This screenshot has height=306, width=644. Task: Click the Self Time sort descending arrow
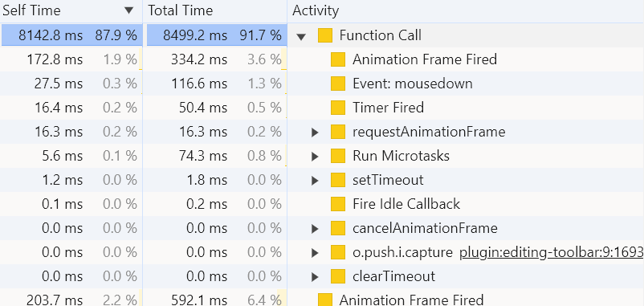[130, 10]
